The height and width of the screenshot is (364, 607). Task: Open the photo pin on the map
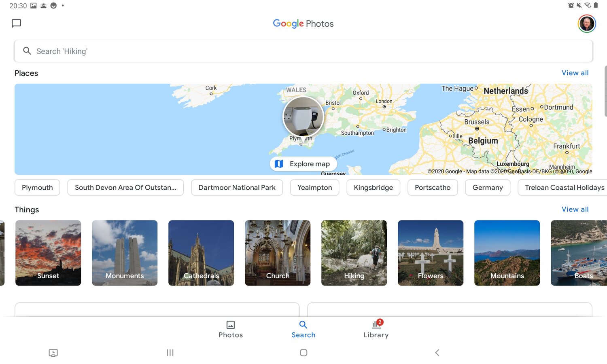(303, 116)
